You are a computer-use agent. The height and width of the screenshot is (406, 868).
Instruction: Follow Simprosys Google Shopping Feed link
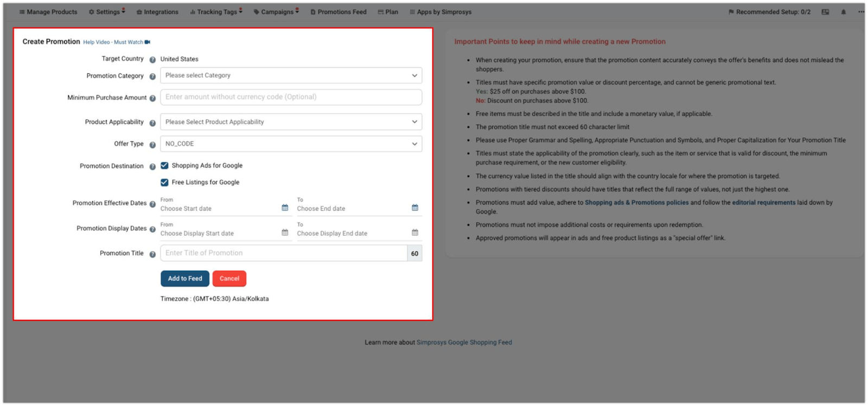pos(464,342)
